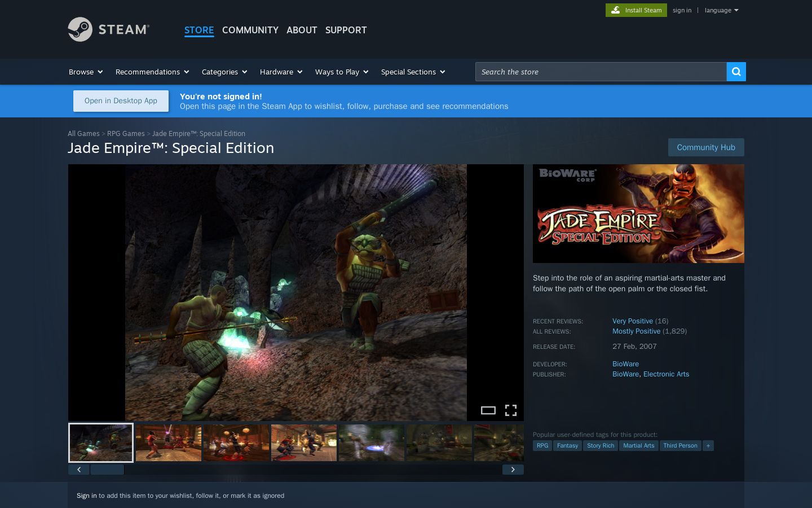This screenshot has width=812, height=508.
Task: Click the Install Steam button
Action: click(636, 10)
